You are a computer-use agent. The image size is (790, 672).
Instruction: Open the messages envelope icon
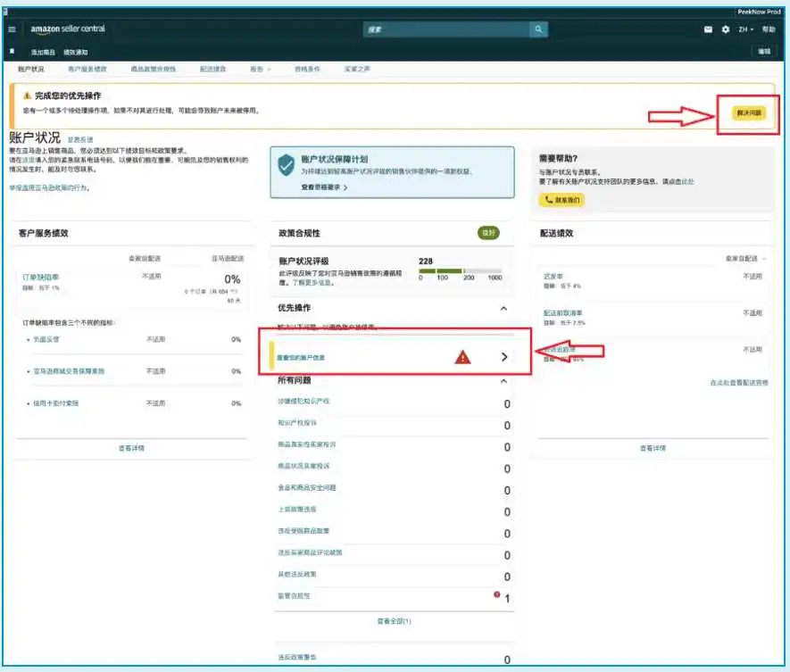(708, 29)
